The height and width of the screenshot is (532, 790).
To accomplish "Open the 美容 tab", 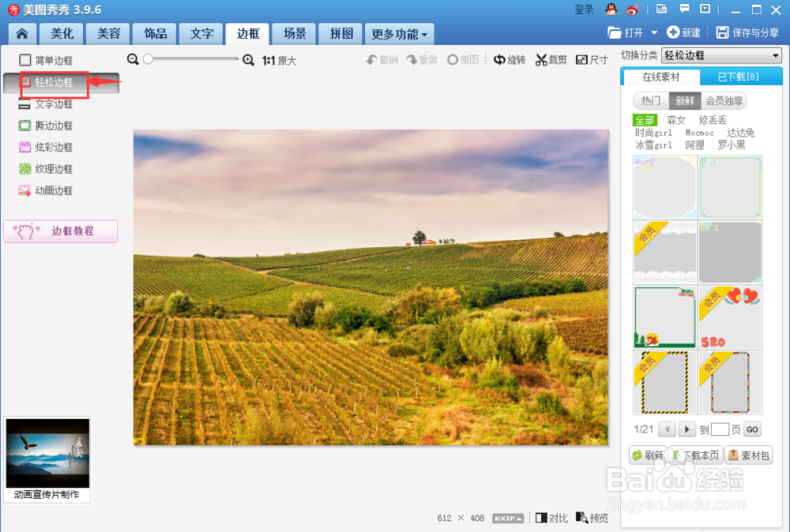I will 108,34.
